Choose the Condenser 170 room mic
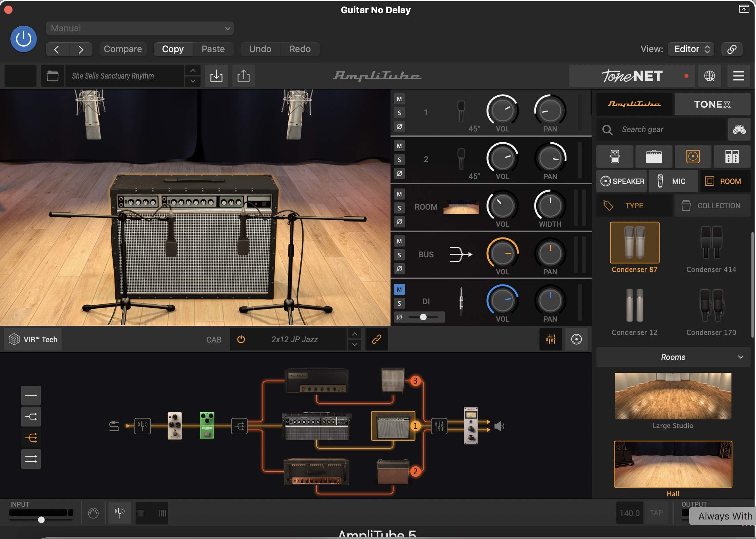The width and height of the screenshot is (756, 539). click(711, 311)
